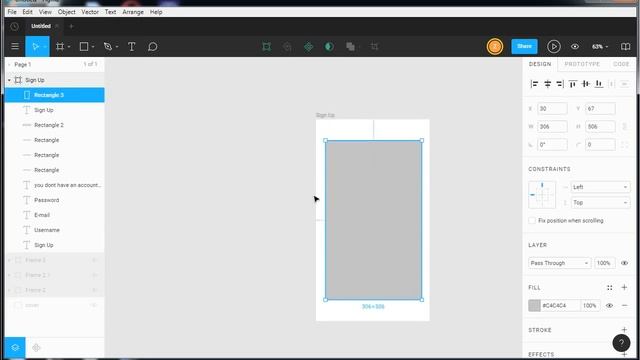Click the Create Component icon
The width and height of the screenshot is (640, 360).
click(309, 47)
